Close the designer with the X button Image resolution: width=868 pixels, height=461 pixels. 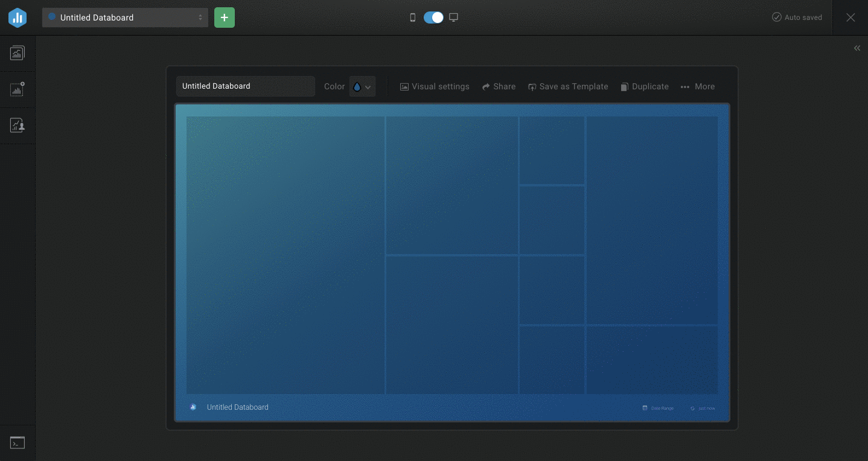(850, 17)
